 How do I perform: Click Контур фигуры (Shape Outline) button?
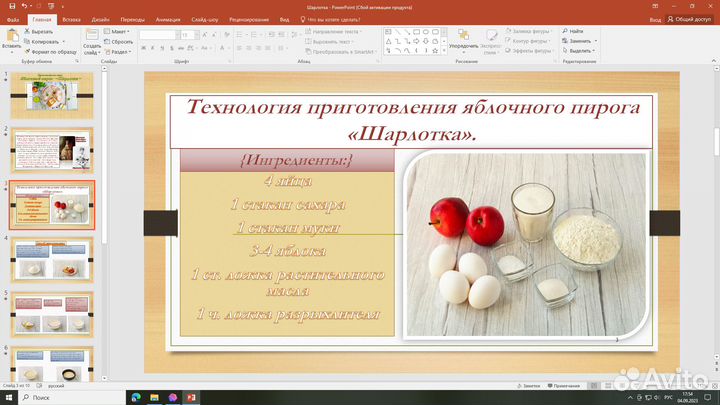click(x=528, y=41)
